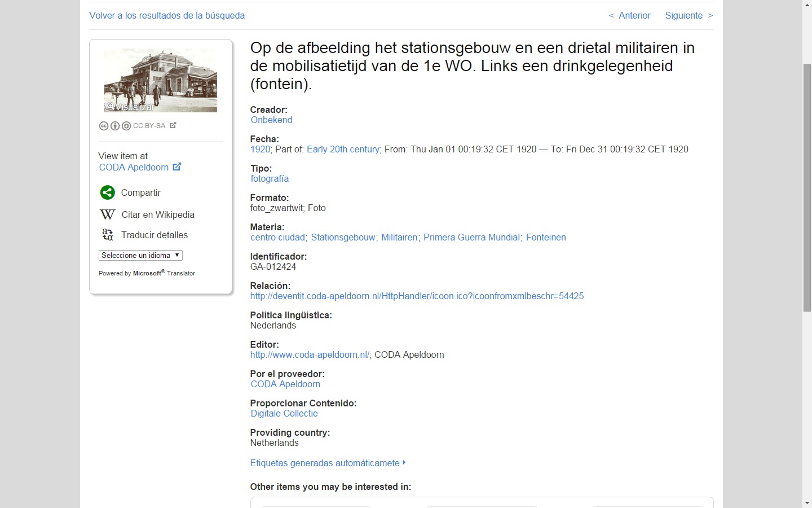This screenshot has width=812, height=508.
Task: Click external link icon beside CODA Apeldoorn
Action: coord(177,167)
